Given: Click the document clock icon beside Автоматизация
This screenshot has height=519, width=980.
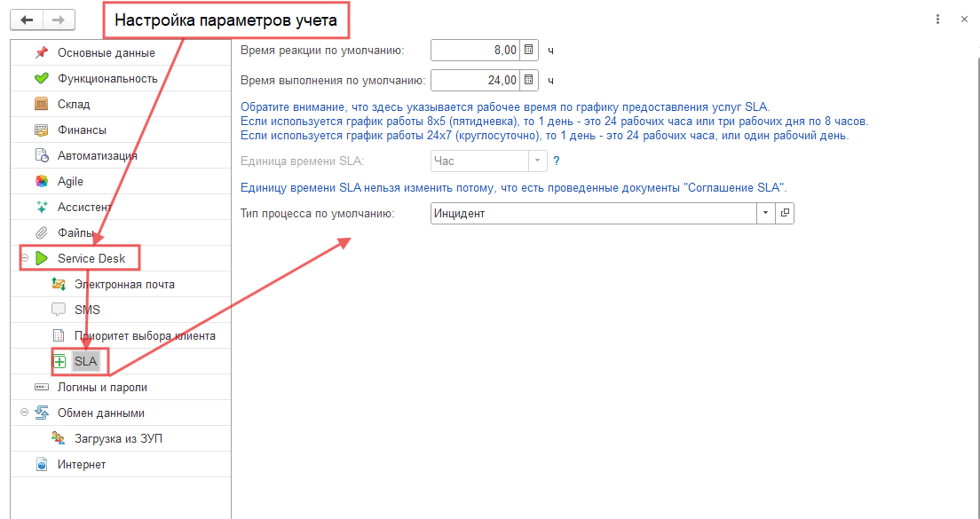Looking at the screenshot, I should [42, 155].
